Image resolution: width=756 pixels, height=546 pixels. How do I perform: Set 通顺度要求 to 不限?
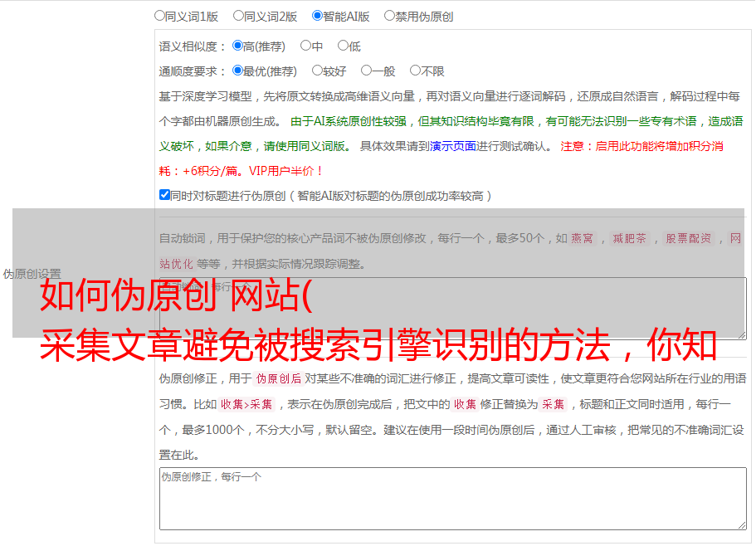415,71
